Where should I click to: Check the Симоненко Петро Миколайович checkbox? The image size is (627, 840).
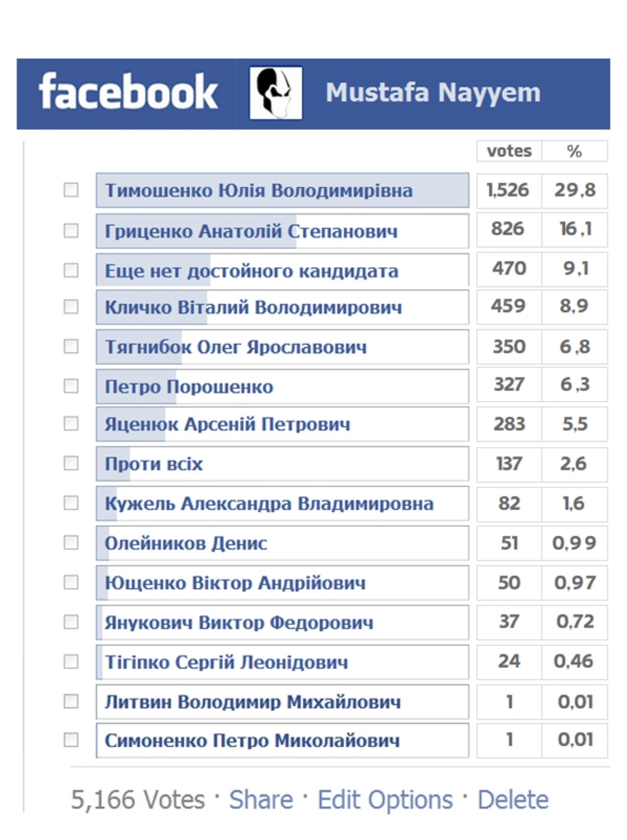click(71, 740)
